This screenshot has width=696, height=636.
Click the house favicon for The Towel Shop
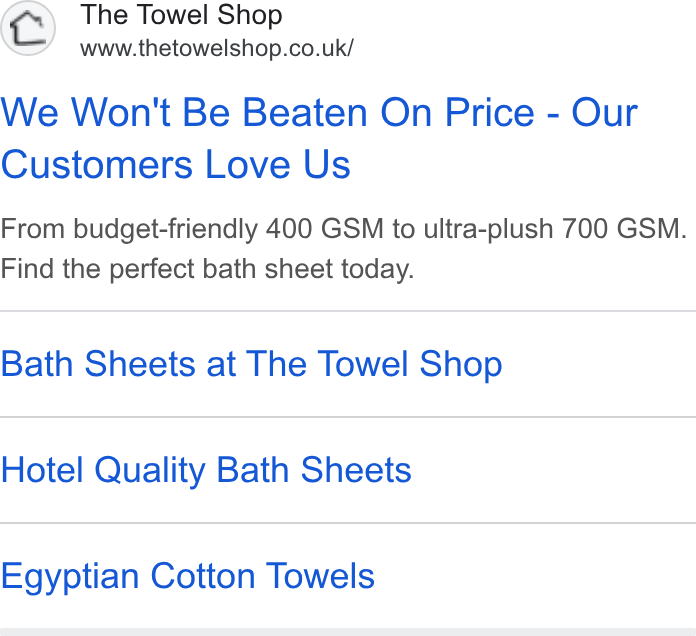tap(28, 28)
